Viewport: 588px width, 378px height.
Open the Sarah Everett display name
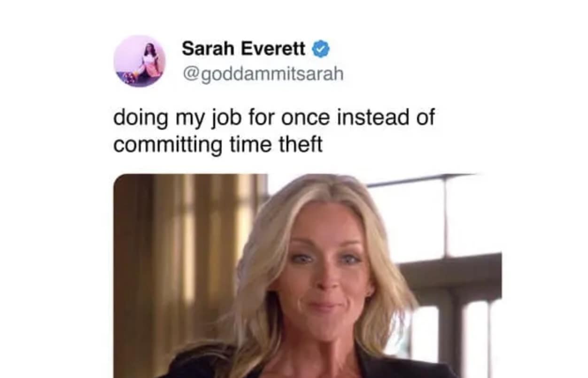click(244, 48)
